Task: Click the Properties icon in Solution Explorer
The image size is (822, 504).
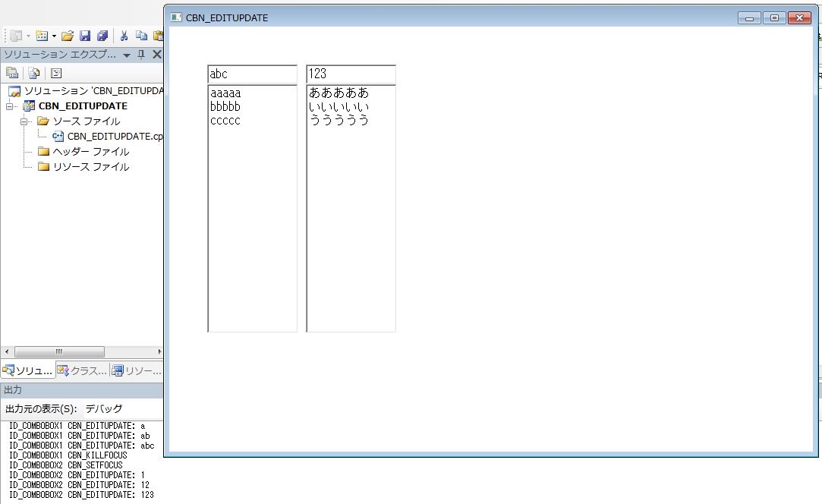Action: [x=12, y=73]
